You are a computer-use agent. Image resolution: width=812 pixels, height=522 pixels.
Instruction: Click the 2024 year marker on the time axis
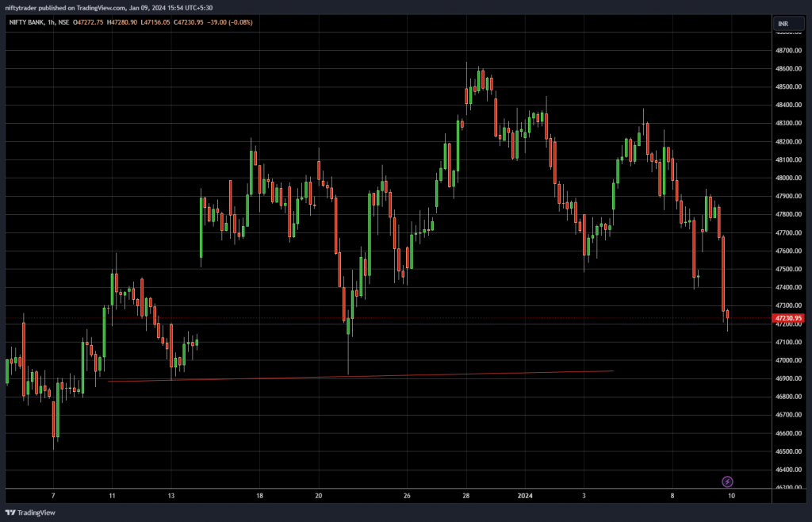525,496
